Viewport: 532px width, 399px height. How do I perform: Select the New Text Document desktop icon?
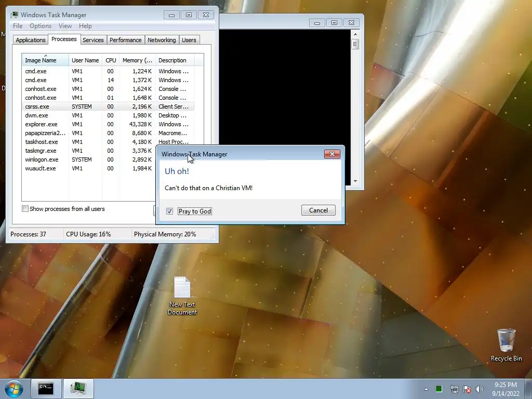pos(182,296)
